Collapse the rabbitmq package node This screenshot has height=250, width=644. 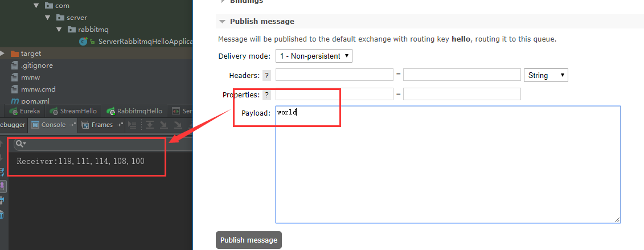click(x=59, y=30)
